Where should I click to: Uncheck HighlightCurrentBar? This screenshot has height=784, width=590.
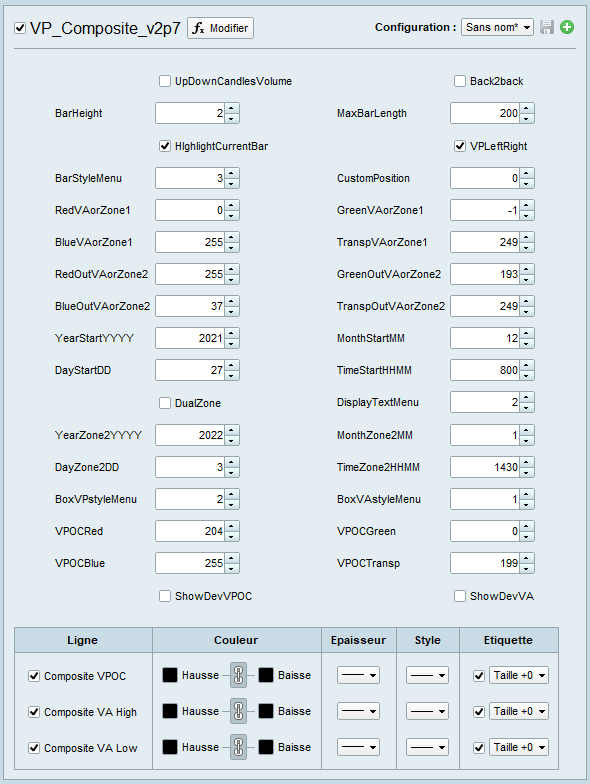pos(165,146)
